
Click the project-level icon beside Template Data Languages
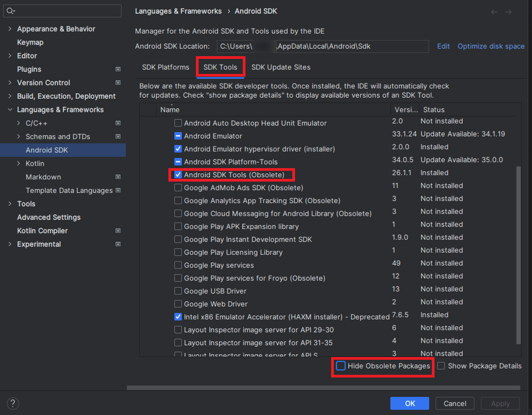pos(118,190)
